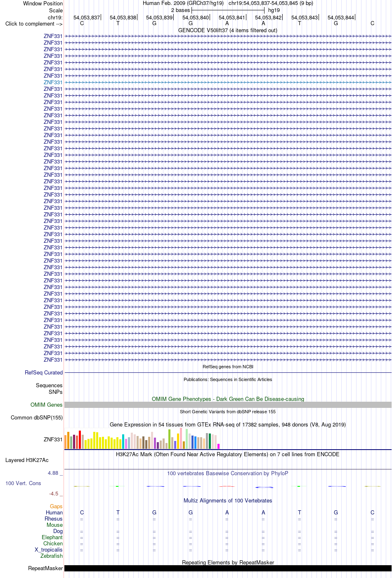This screenshot has width=392, height=578.
Task: Click the Elephant alignment row label
Action: (x=52, y=537)
